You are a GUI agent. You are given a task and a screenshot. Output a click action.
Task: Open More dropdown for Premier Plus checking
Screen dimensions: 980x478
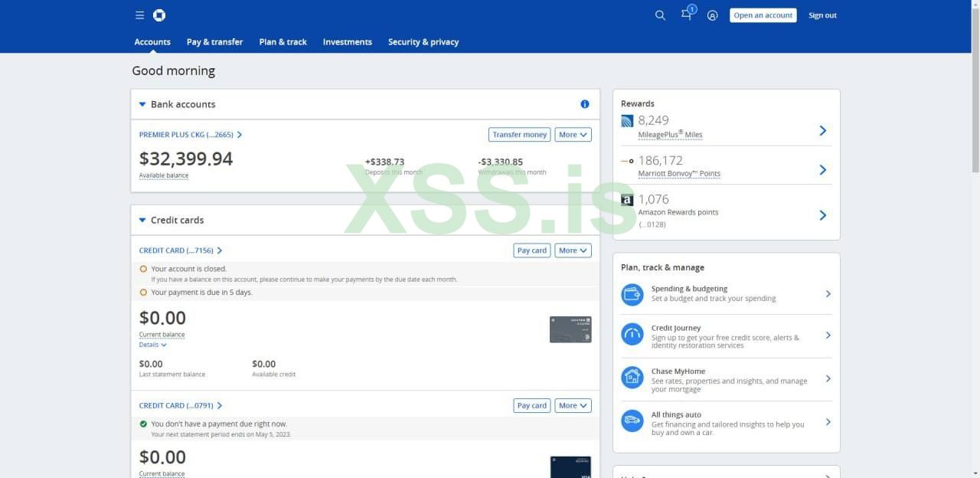tap(573, 135)
